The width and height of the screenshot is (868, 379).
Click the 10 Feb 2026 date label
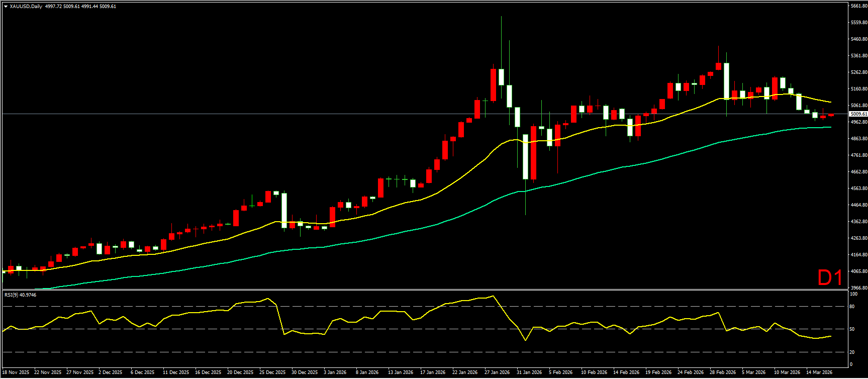click(594, 372)
